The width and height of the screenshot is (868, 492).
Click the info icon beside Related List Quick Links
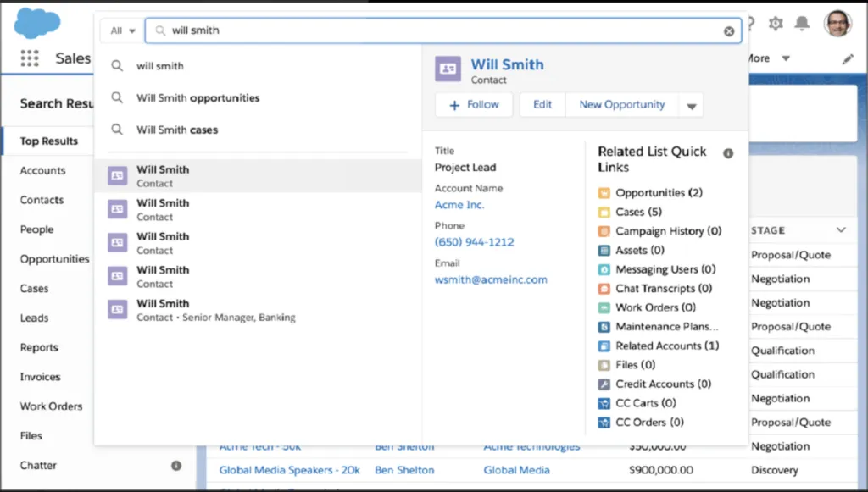[728, 153]
